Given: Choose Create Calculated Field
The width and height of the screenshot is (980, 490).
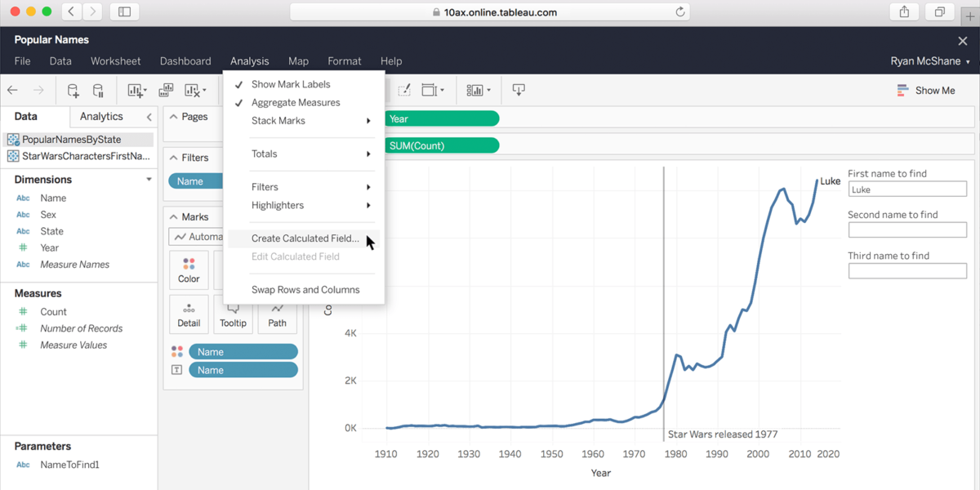Looking at the screenshot, I should (x=303, y=238).
